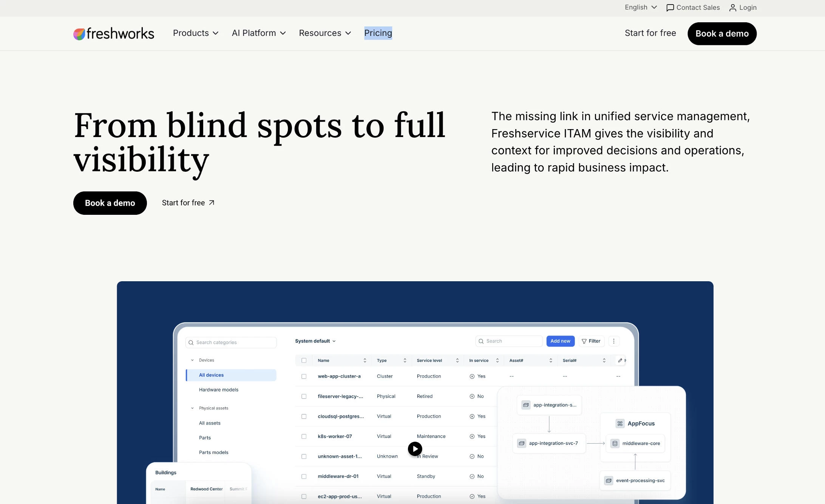Open the Resources navigation menu
This screenshot has width=825, height=504.
[x=325, y=33]
